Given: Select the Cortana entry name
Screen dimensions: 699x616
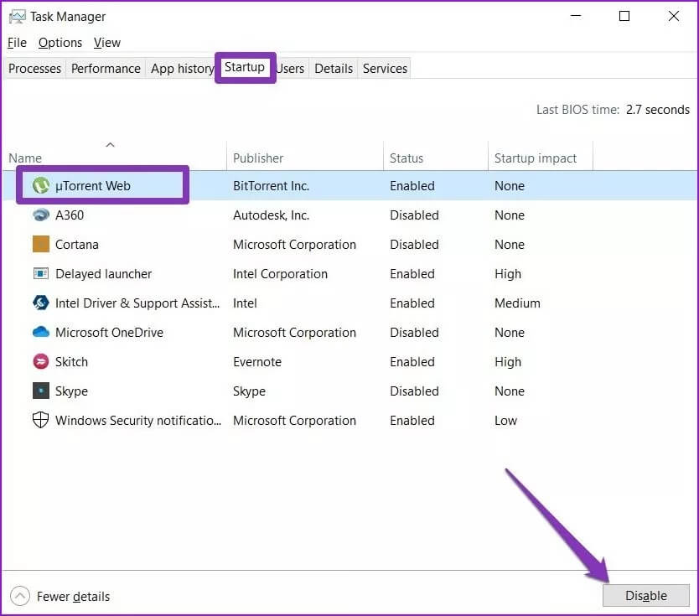Looking at the screenshot, I should tap(76, 245).
